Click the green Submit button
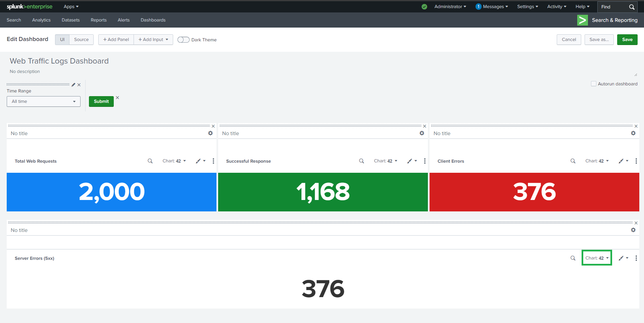The width and height of the screenshot is (644, 323). 101,102
